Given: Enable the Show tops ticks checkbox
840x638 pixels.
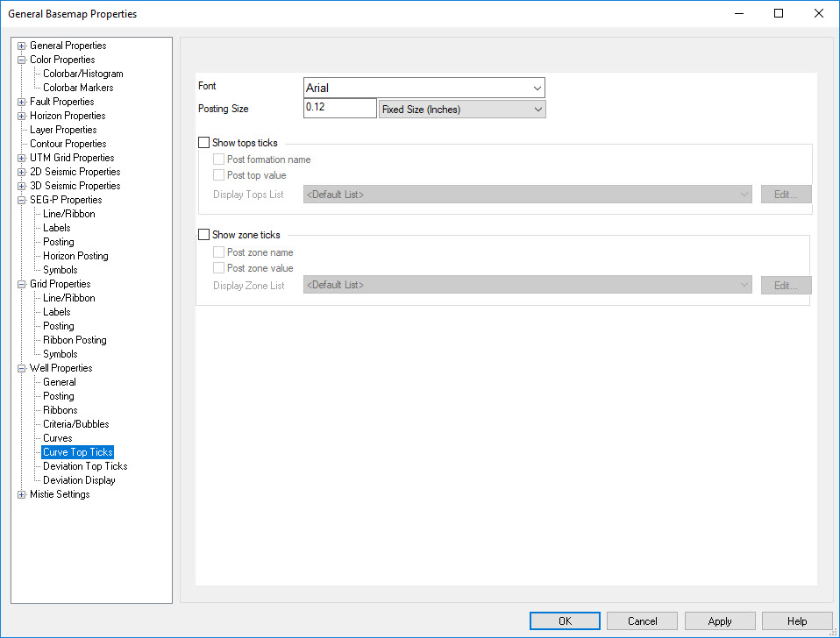Looking at the screenshot, I should 204,143.
